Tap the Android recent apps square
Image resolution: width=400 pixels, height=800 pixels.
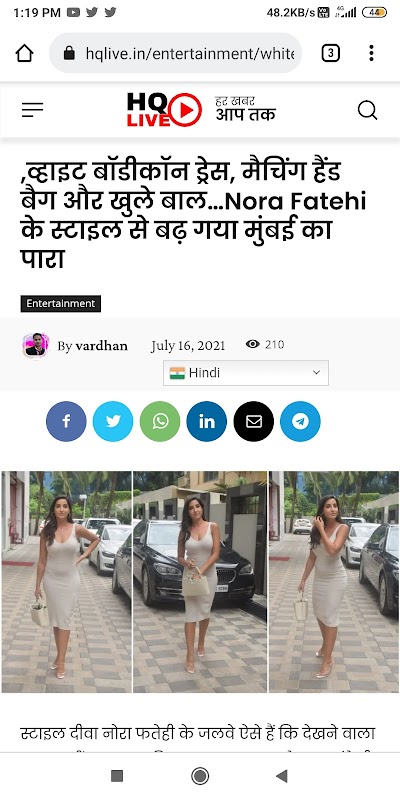click(x=117, y=776)
